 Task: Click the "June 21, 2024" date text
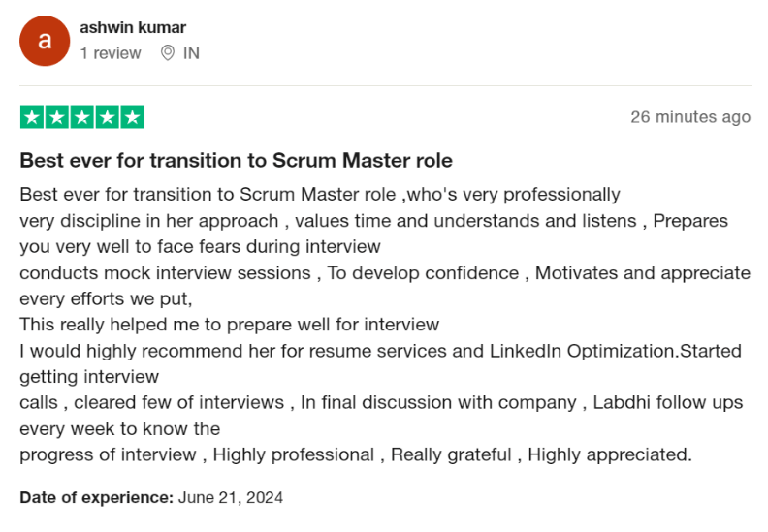click(x=231, y=497)
